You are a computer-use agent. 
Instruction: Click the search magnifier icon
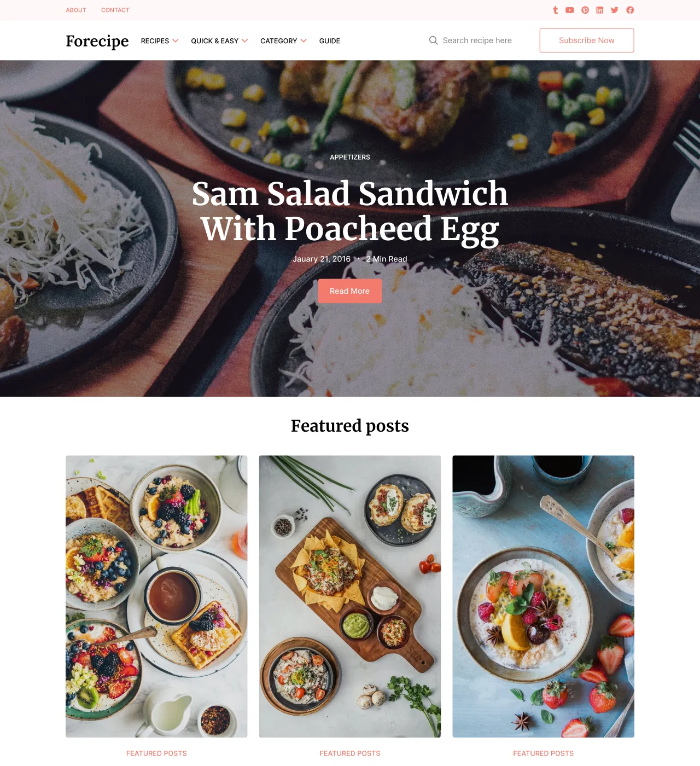[433, 40]
